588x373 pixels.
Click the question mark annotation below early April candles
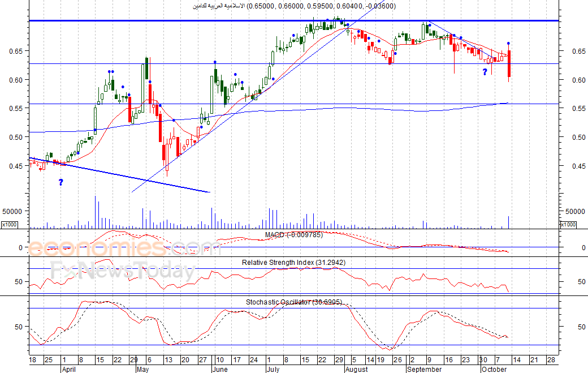tap(60, 182)
